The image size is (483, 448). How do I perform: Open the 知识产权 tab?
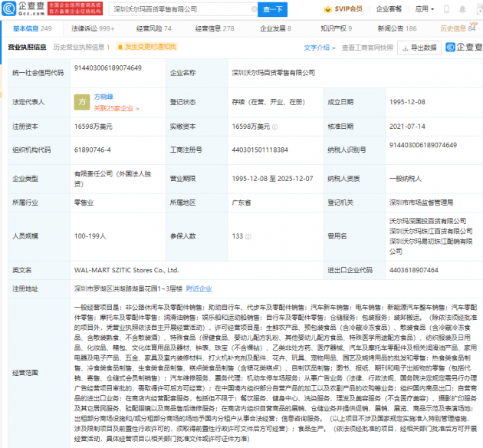click(336, 28)
